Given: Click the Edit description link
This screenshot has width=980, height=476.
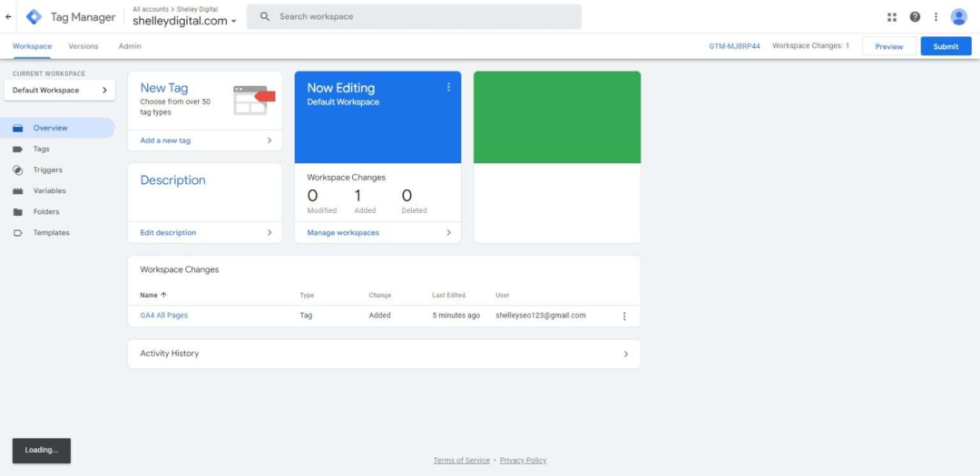Looking at the screenshot, I should [x=168, y=232].
